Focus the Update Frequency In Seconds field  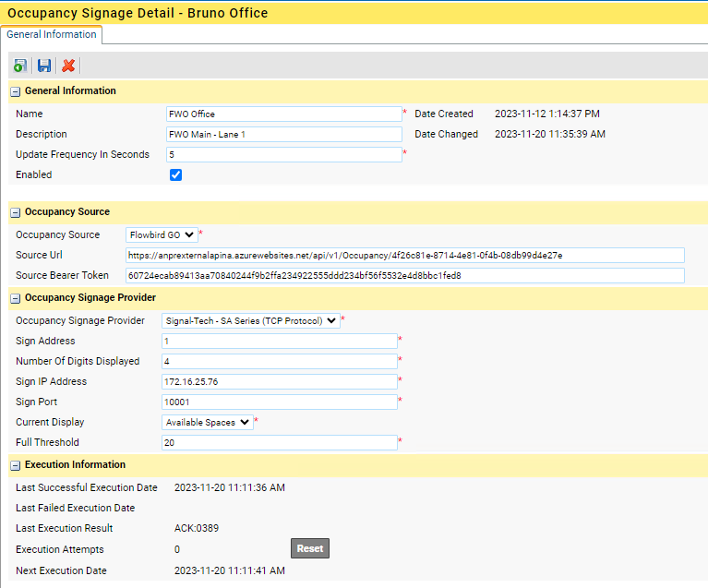284,154
